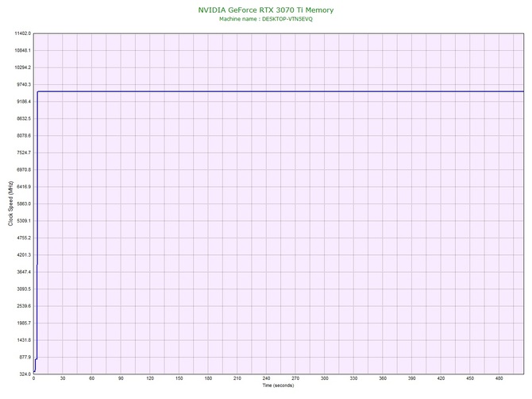Screen dimensions: 532x399
Task: Click the 5309.1 y-axis value
Action: click(24, 221)
